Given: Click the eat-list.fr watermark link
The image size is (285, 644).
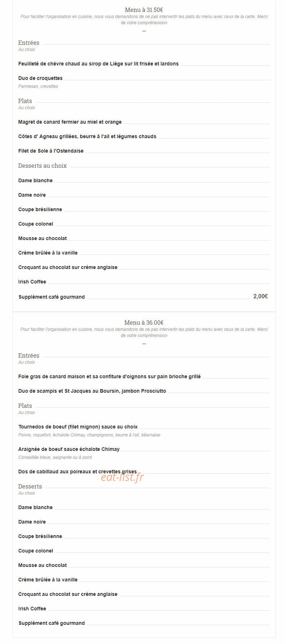Looking at the screenshot, I should [x=122, y=477].
